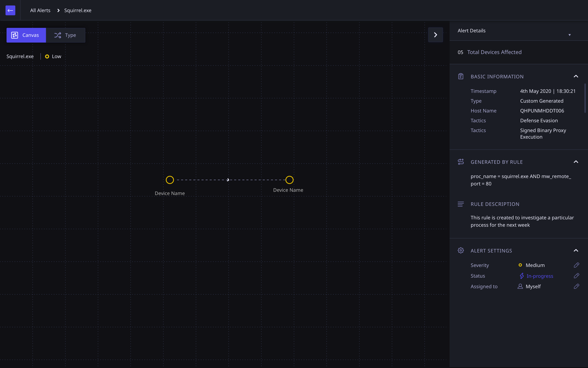Click the Basic Information clipboard icon
Viewport: 588px width, 368px height.
(x=461, y=77)
